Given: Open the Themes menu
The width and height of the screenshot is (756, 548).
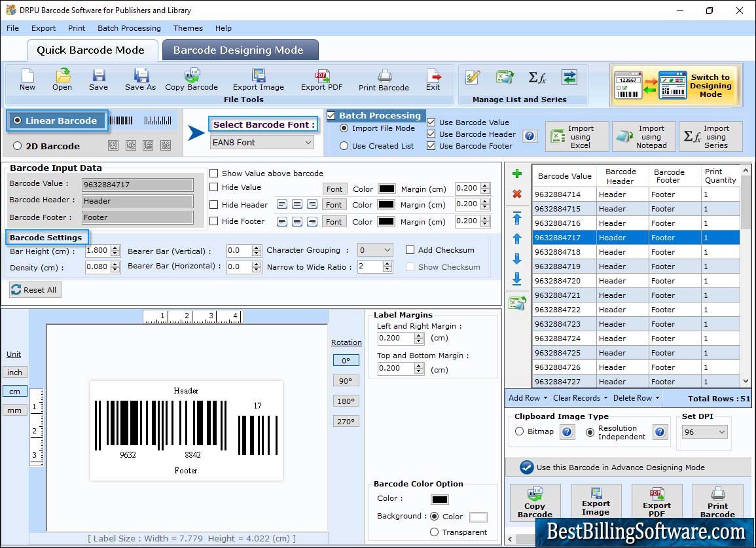Looking at the screenshot, I should 188,28.
